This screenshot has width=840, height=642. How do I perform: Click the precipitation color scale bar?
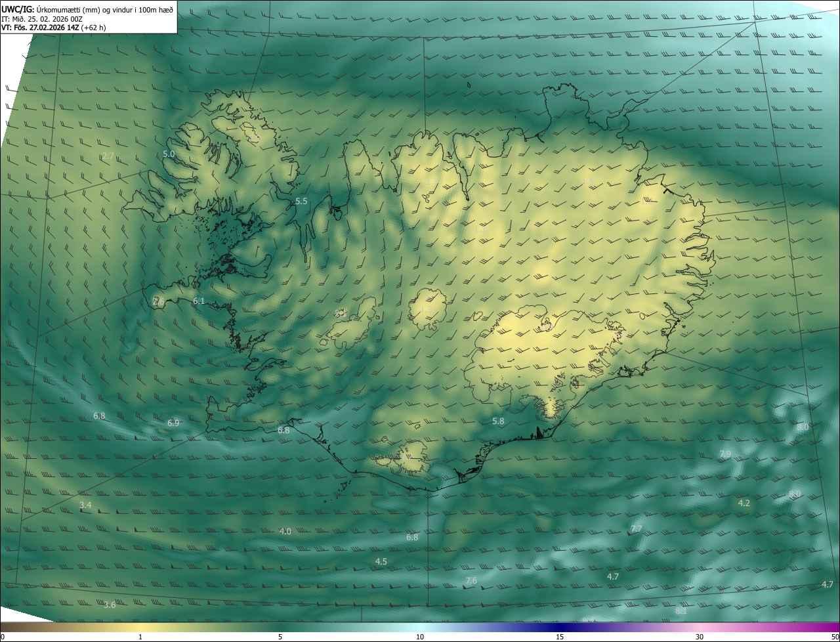coord(420,627)
